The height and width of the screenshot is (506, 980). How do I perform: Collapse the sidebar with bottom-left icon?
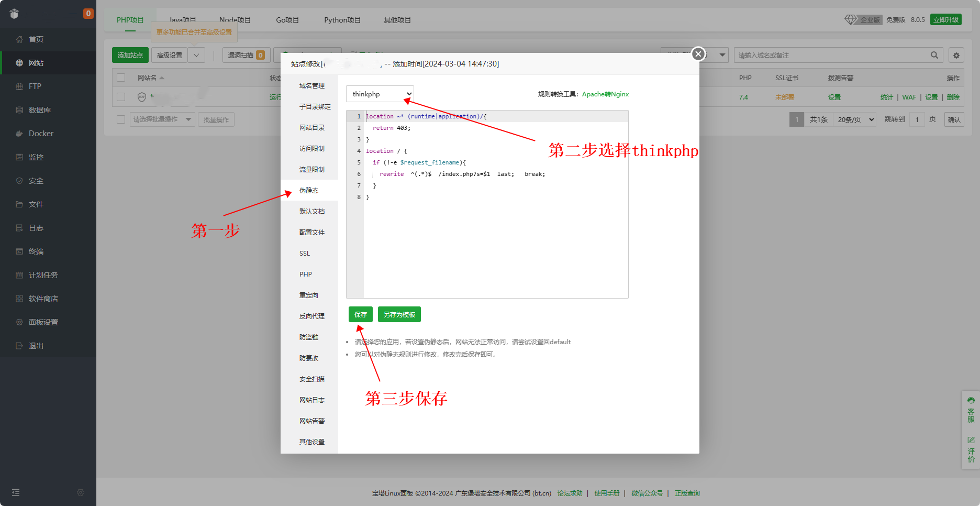point(16,492)
